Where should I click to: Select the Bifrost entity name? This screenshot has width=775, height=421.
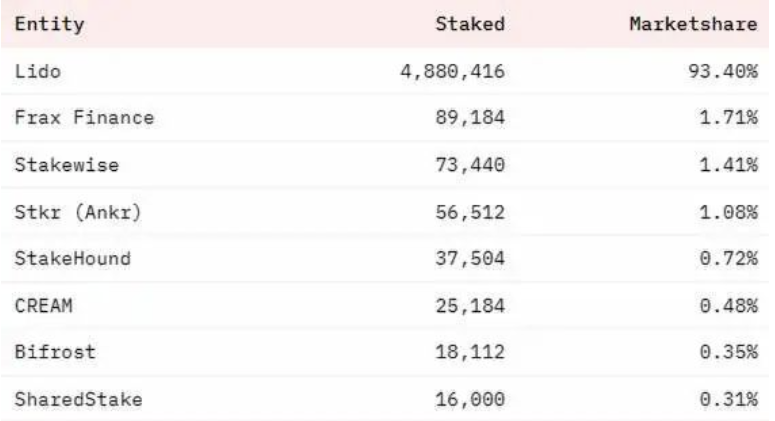click(x=55, y=352)
